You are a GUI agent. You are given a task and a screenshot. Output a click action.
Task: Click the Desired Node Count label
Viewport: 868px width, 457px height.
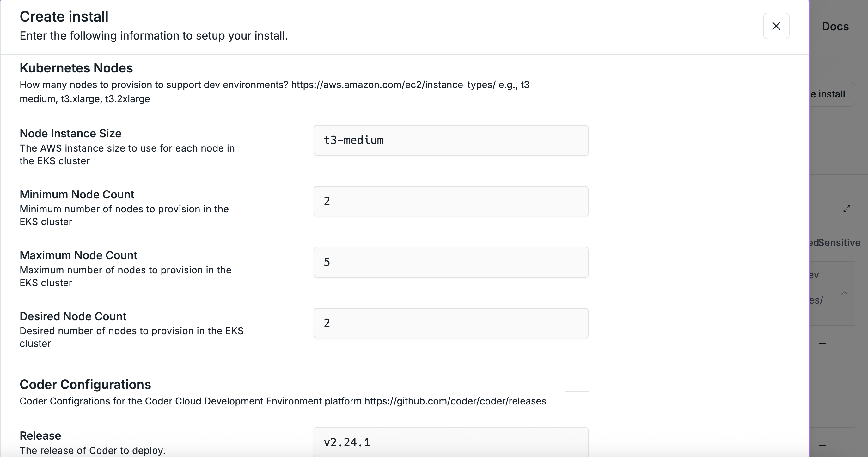73,316
